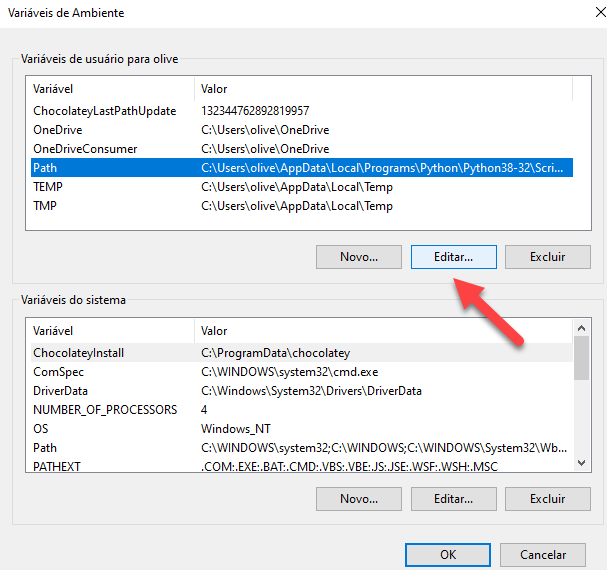This screenshot has width=607, height=570.
Task: Click the Valor header in system list
Action: [x=383, y=331]
